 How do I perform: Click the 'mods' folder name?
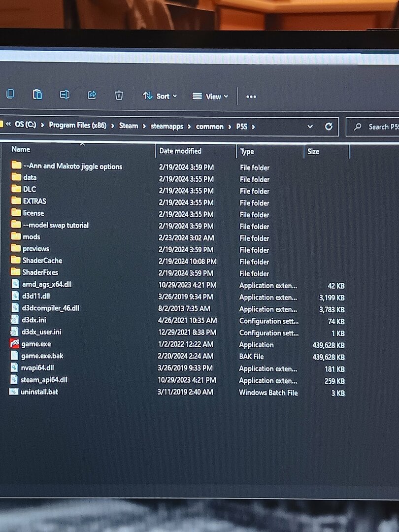tap(32, 237)
